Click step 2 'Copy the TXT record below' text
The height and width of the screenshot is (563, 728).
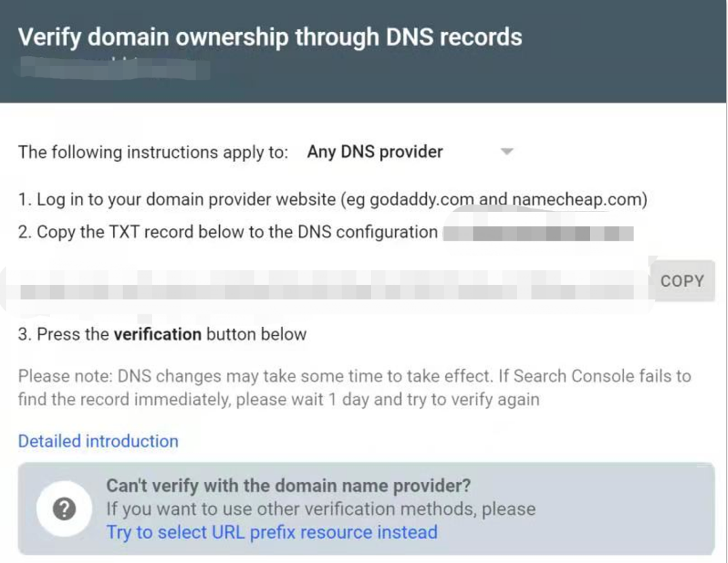pos(228,232)
